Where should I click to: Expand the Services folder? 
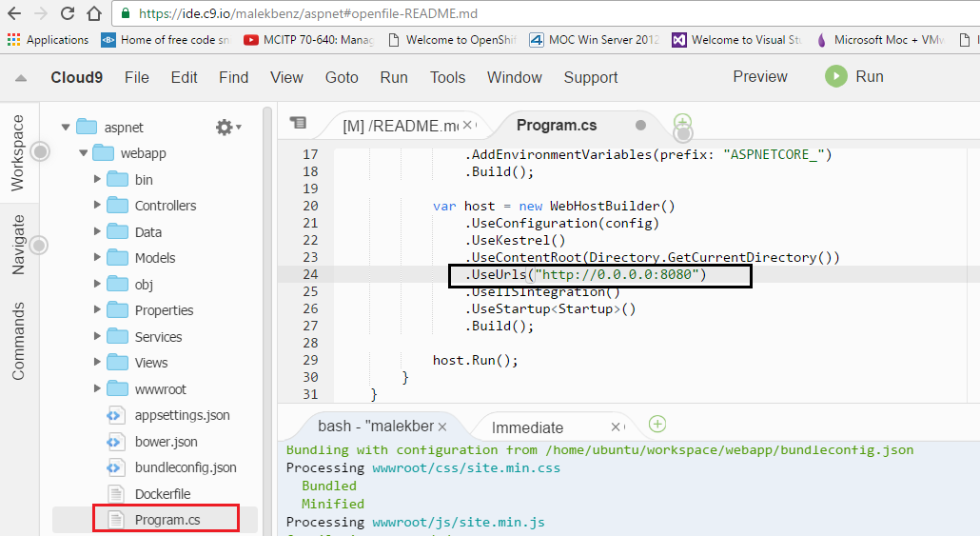[97, 335]
